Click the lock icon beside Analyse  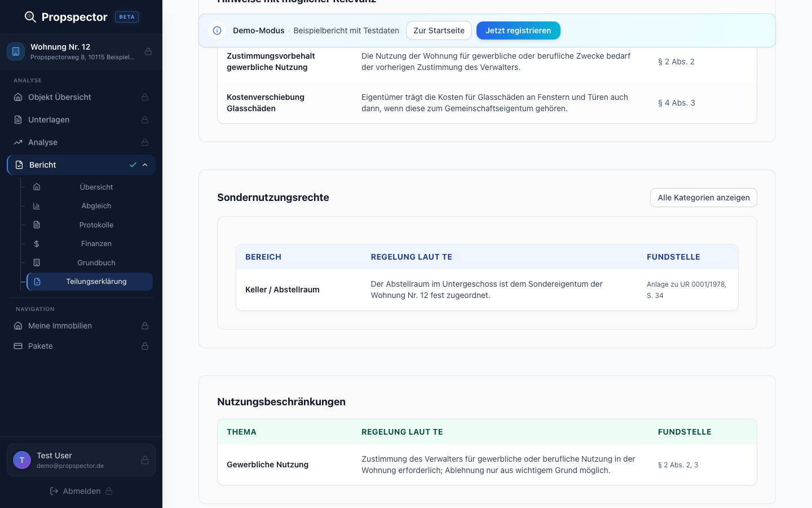click(145, 142)
